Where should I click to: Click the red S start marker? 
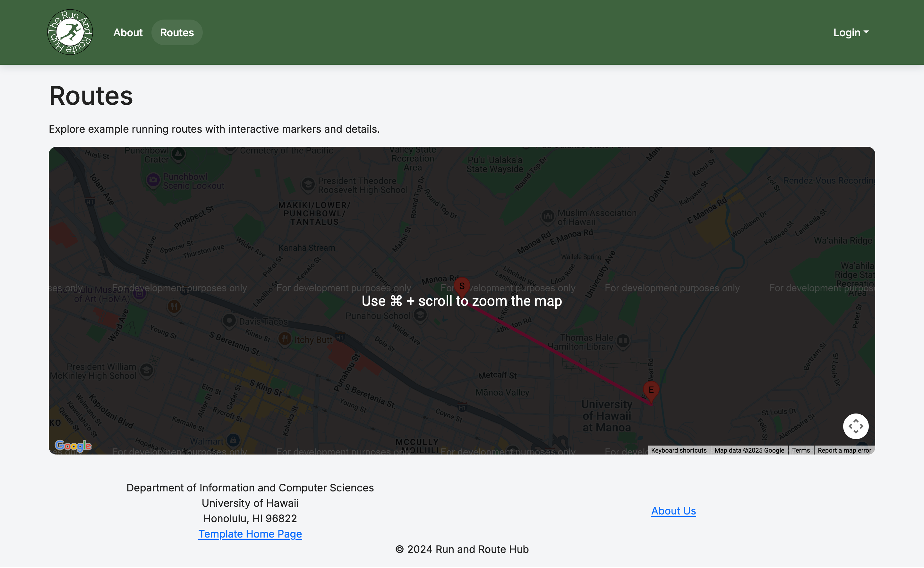point(462,286)
